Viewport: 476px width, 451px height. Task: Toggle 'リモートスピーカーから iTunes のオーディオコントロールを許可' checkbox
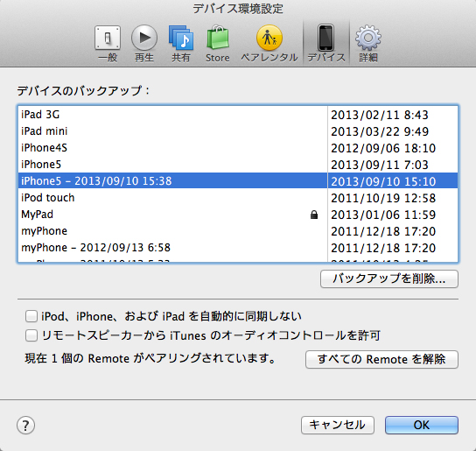coord(31,335)
